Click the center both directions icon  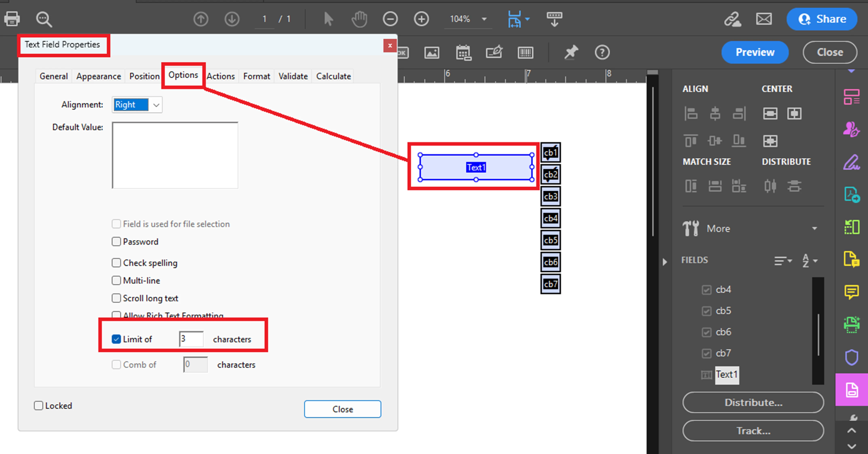click(770, 141)
